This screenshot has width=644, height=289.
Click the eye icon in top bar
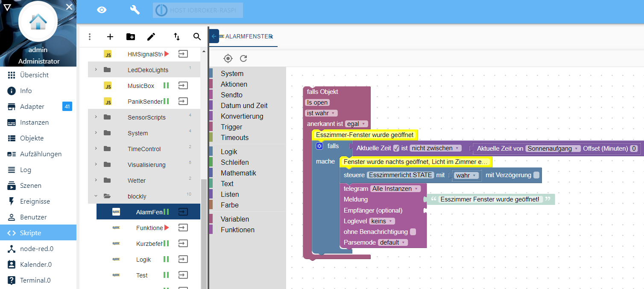pyautogui.click(x=102, y=10)
